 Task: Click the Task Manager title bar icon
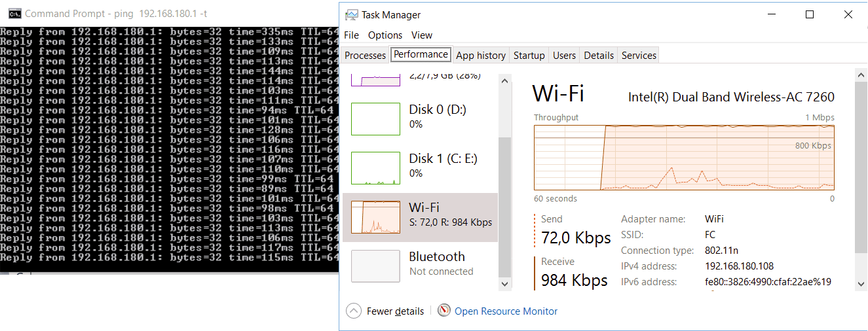pos(352,14)
